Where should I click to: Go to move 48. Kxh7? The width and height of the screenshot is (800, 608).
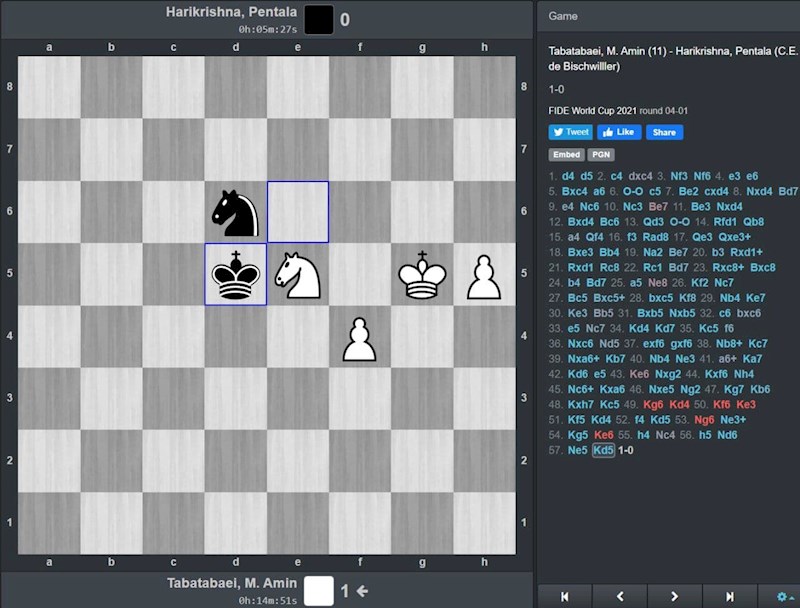point(581,404)
